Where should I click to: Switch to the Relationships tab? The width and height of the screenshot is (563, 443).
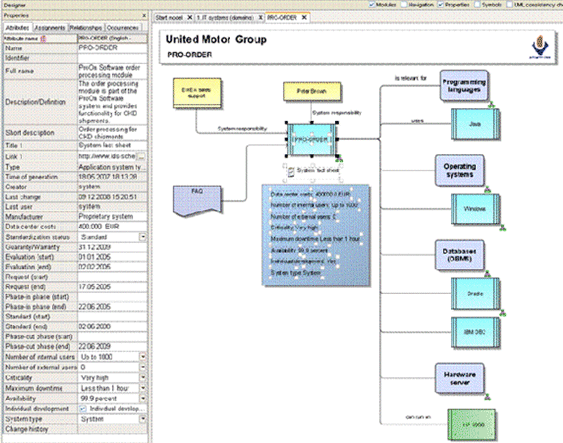[x=85, y=28]
